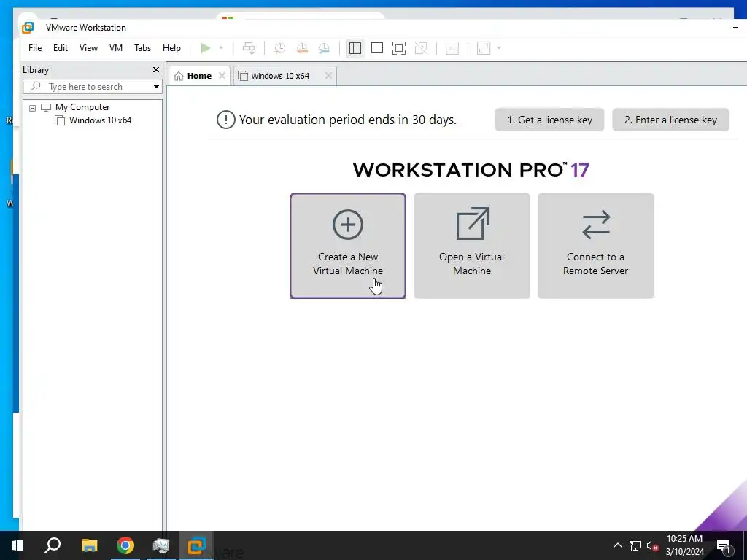Open the power options dropdown arrow
The image size is (747, 560).
pos(221,48)
